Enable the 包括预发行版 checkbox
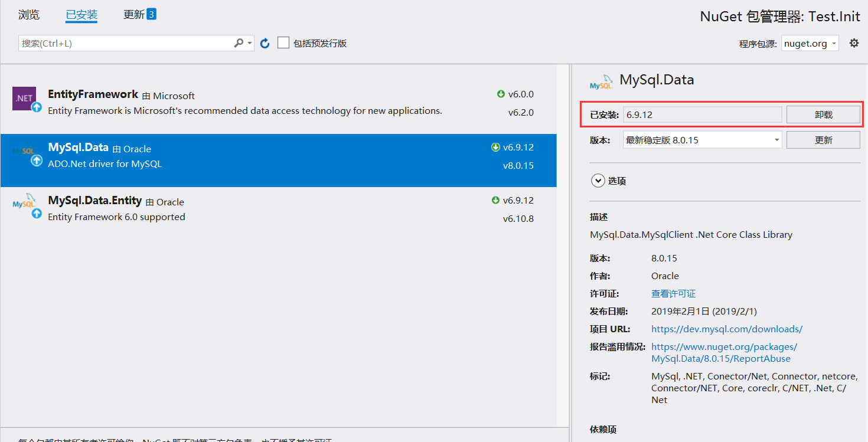Image resolution: width=868 pixels, height=442 pixels. click(283, 43)
